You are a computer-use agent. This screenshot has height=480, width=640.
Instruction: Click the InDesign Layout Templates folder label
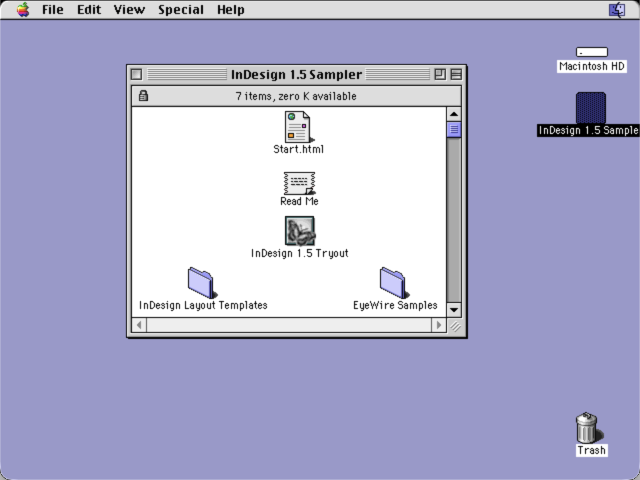pos(203,305)
